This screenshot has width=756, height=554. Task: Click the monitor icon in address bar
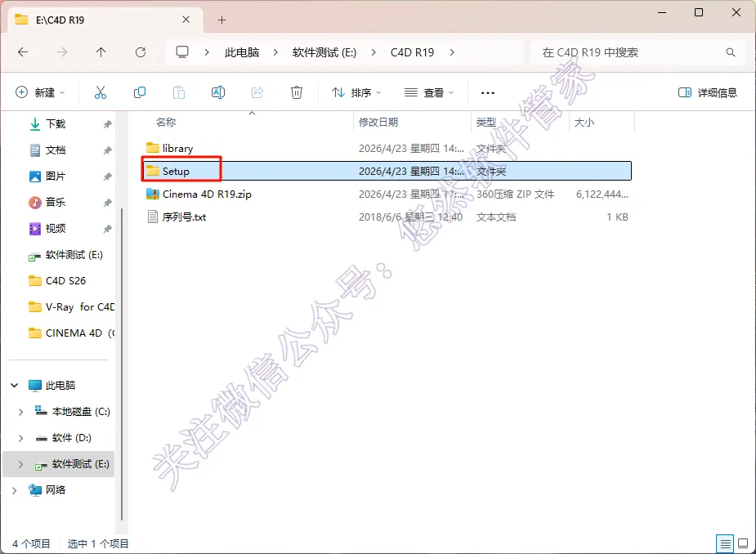point(181,52)
